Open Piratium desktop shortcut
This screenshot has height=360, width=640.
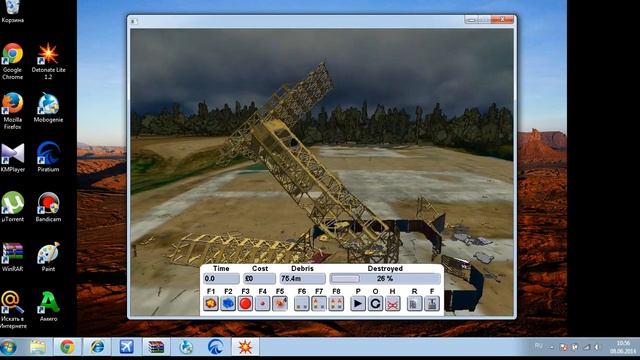[48, 158]
